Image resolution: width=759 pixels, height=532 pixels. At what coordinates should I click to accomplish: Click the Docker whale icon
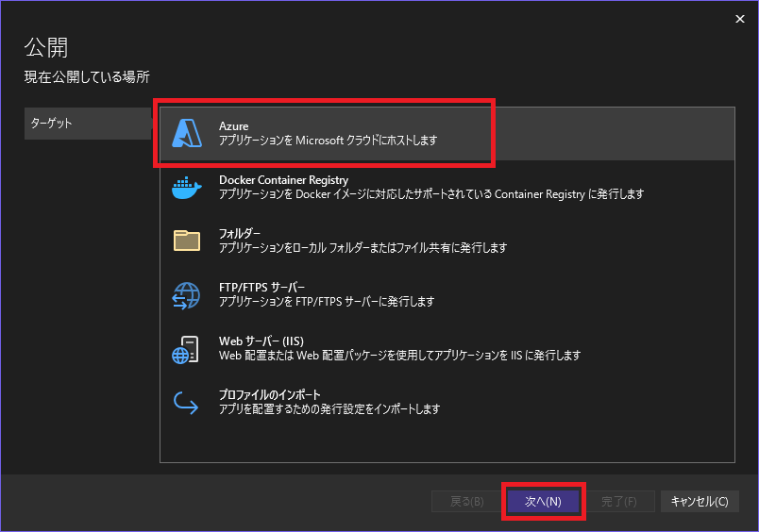[187, 188]
